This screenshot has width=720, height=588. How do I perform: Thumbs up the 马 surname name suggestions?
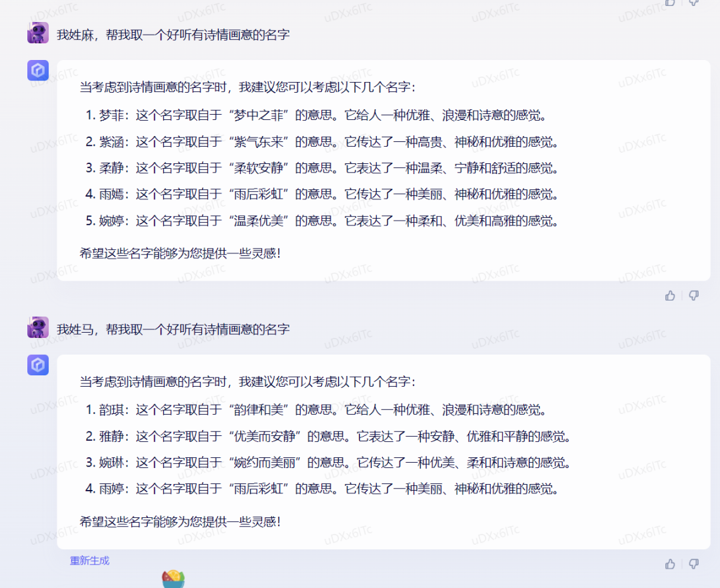point(670,564)
